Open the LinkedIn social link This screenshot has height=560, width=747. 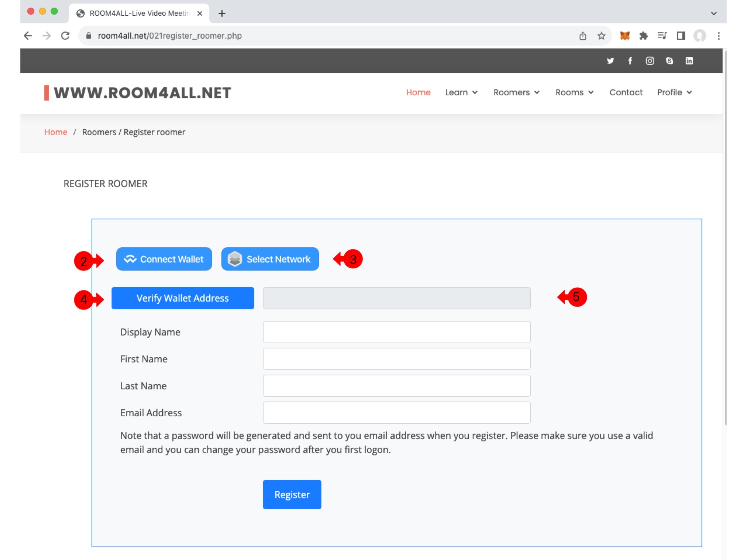pyautogui.click(x=689, y=61)
